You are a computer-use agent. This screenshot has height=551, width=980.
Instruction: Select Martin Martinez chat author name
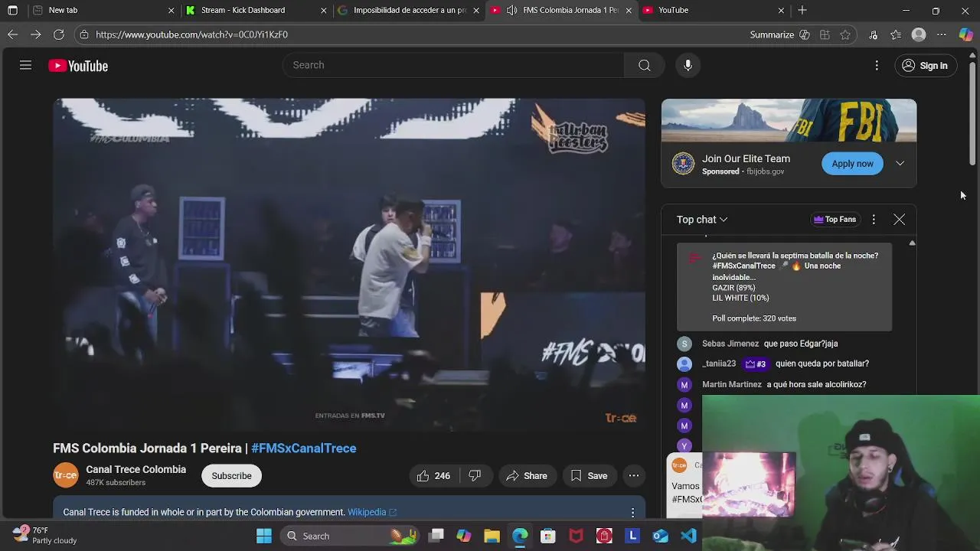[732, 384]
